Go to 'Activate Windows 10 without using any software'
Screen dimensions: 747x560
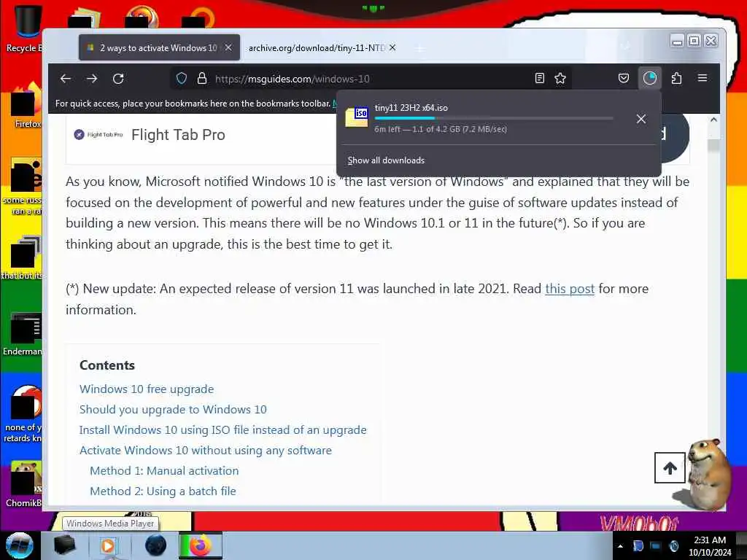[x=205, y=451]
